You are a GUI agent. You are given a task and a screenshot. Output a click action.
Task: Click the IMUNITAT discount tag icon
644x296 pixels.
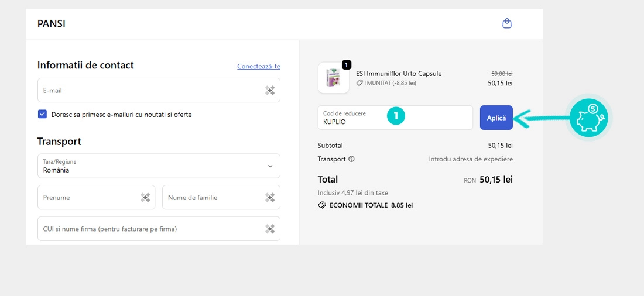pos(359,83)
